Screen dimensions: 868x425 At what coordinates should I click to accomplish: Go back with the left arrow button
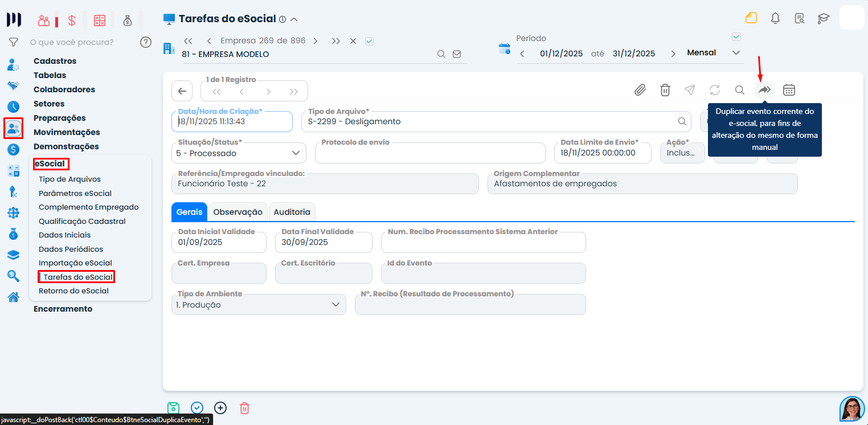tap(182, 91)
